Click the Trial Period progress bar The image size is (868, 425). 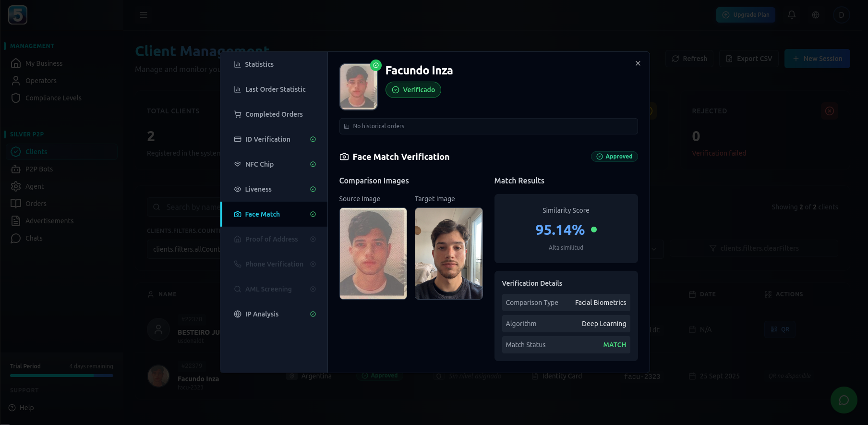tap(61, 376)
